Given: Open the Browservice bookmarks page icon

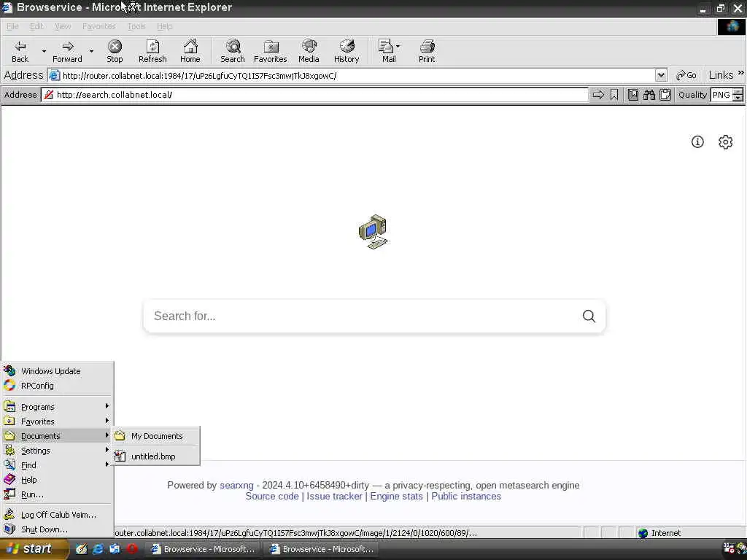Looking at the screenshot, I should (x=632, y=95).
